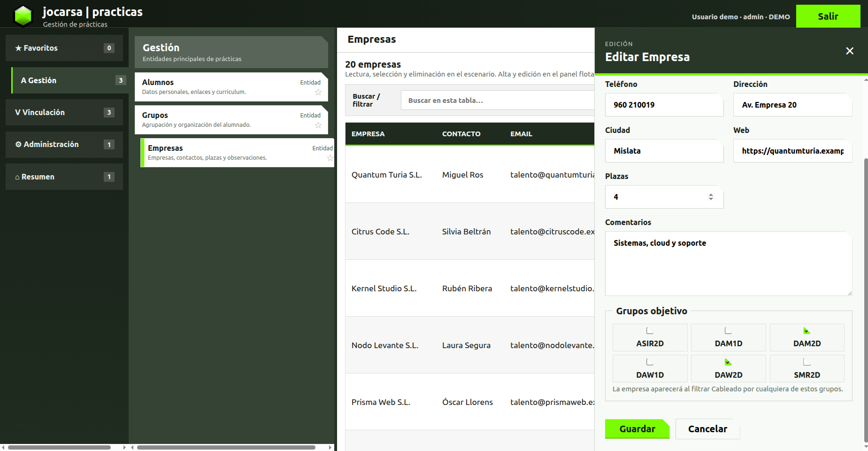Select the Kernel Studio S.L. row
868x451 pixels.
[470, 288]
